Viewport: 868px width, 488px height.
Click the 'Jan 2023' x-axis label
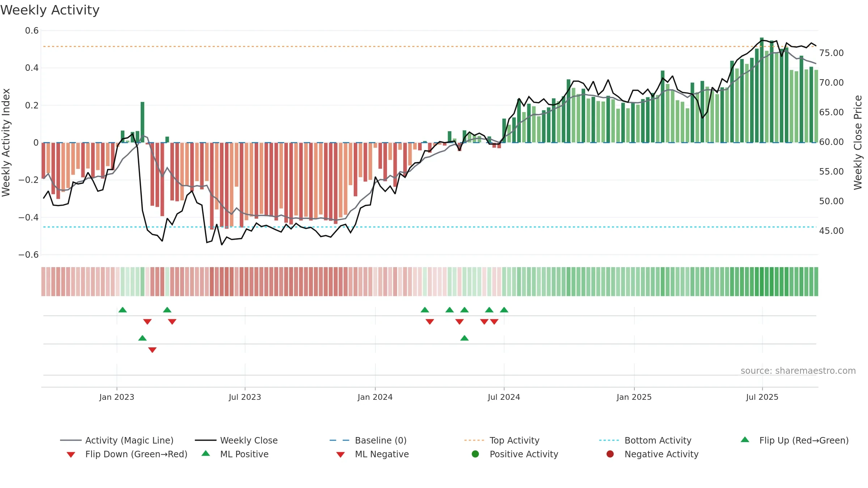(117, 397)
